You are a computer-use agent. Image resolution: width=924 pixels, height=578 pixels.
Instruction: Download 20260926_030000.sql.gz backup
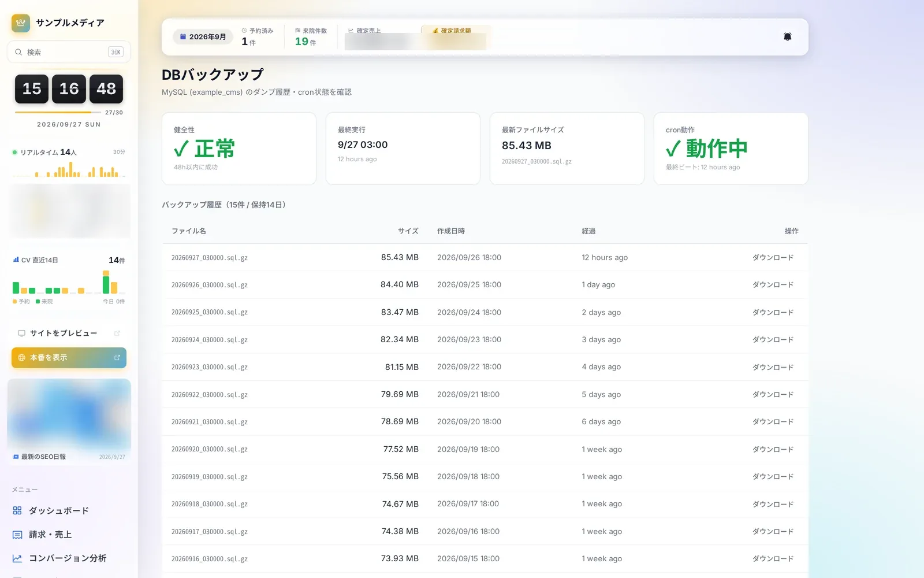(x=773, y=285)
